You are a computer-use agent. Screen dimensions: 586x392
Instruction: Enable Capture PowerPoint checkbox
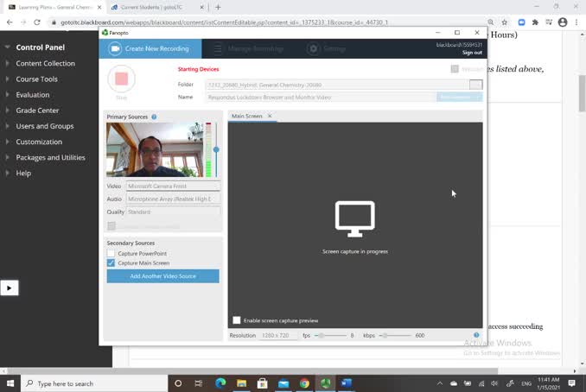point(111,253)
